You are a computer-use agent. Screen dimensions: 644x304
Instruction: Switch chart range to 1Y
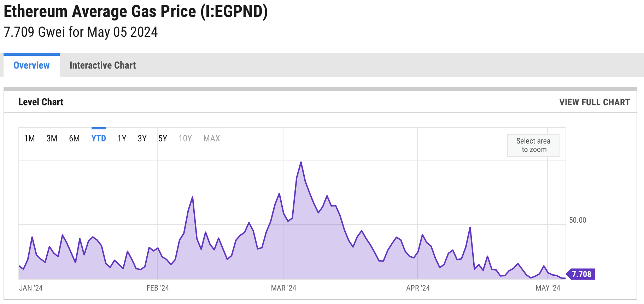122,139
